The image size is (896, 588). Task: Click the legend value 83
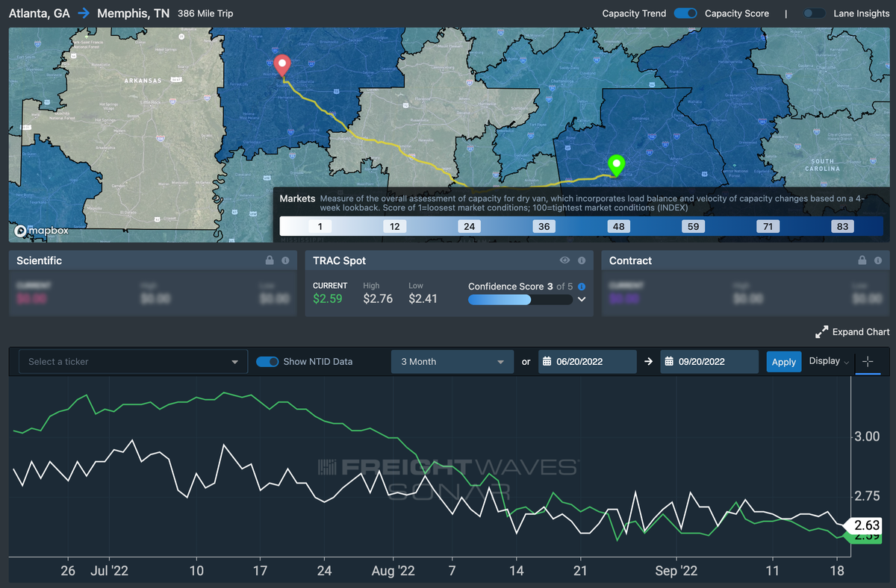tap(842, 226)
